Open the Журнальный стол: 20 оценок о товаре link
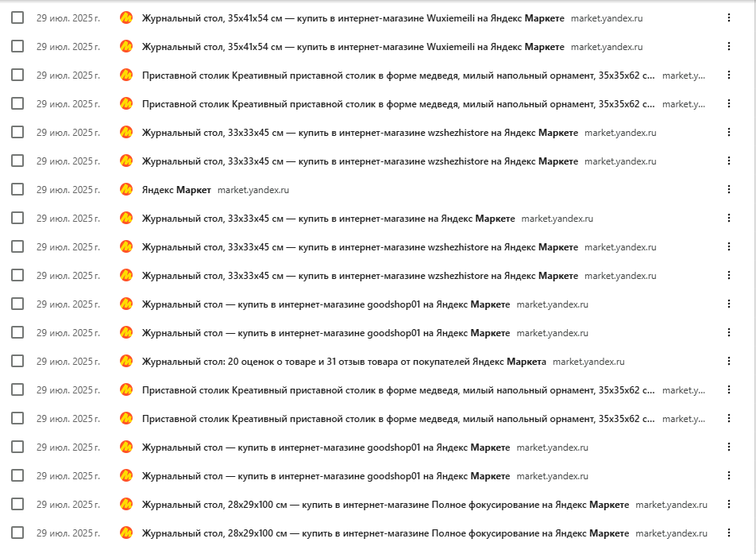The image size is (756, 554). click(344, 362)
